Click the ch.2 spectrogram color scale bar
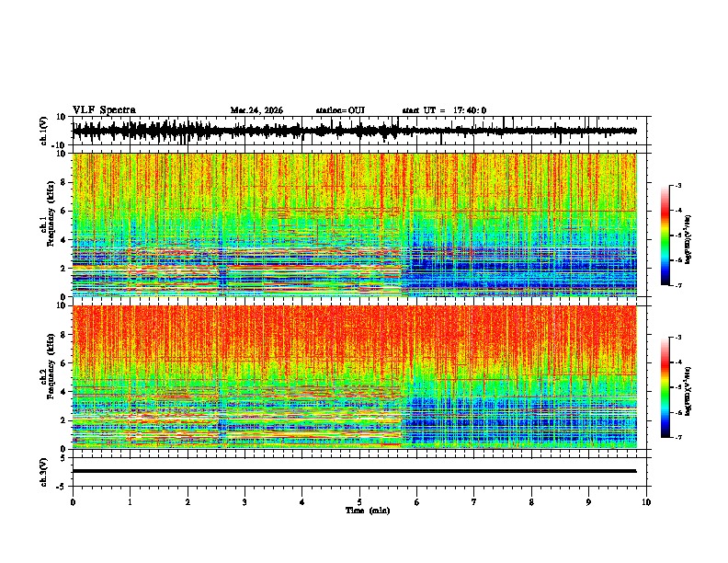728x563 pixels. (665, 387)
